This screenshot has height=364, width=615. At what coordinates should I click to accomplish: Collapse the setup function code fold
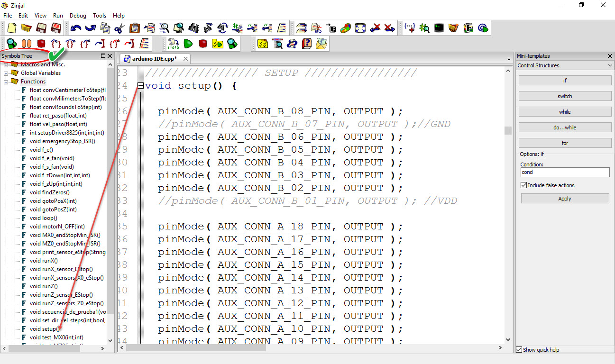pos(140,85)
